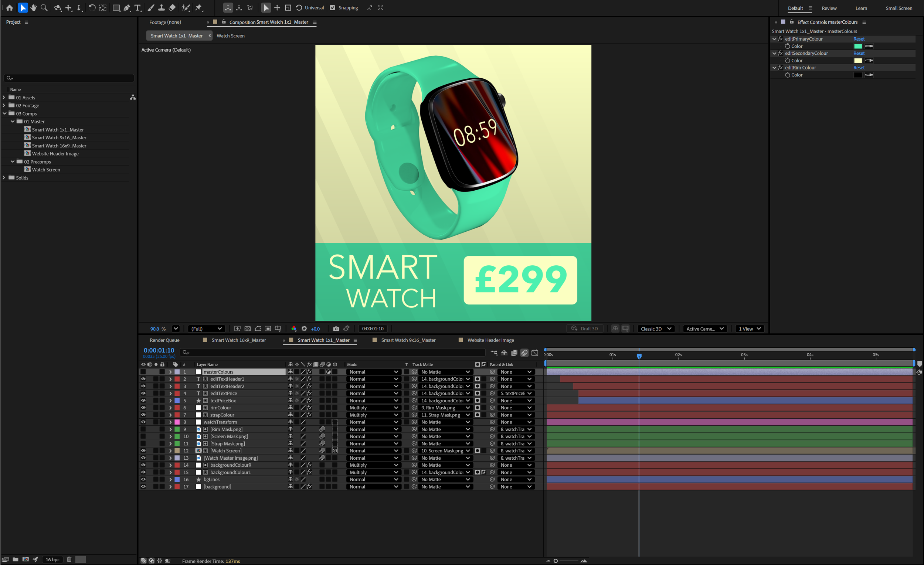Screen dimensions: 924x565
Task: Select the Zoom magnifier tool
Action: coord(44,7)
